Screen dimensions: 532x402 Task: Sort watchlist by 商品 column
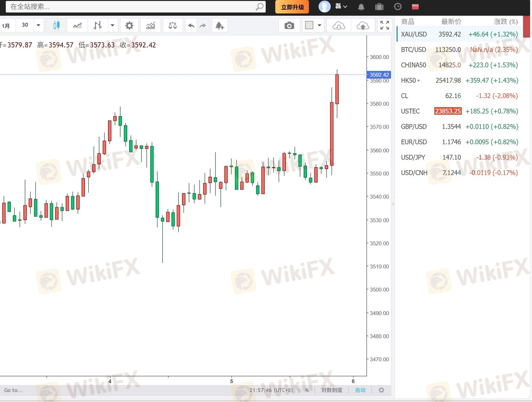[x=408, y=21]
